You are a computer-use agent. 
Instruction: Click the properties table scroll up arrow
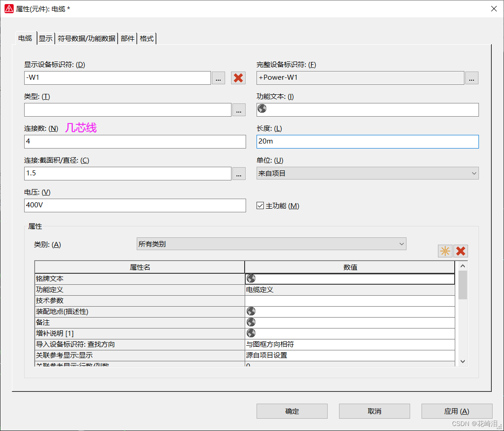click(463, 266)
